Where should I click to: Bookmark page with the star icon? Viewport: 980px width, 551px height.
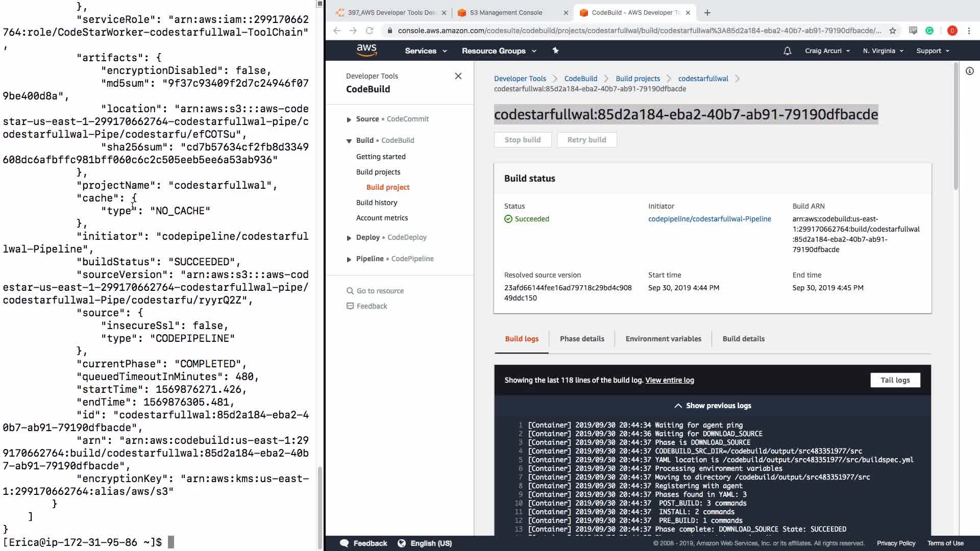click(x=892, y=31)
